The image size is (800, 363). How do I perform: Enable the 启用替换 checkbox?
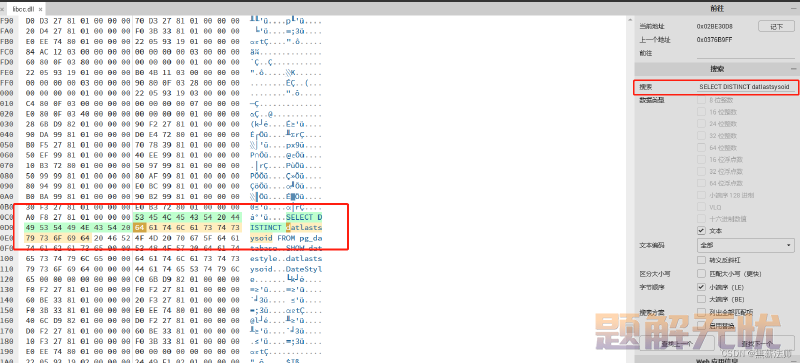pyautogui.click(x=701, y=325)
